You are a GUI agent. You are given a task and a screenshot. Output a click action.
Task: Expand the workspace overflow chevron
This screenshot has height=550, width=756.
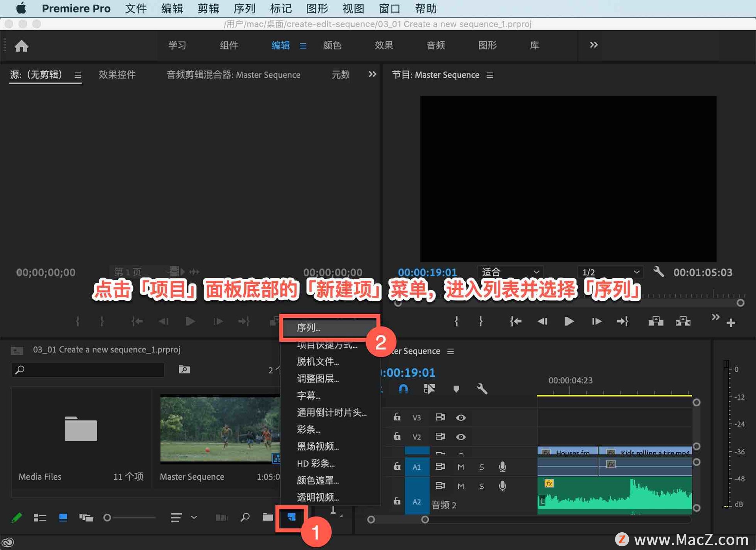tap(594, 45)
